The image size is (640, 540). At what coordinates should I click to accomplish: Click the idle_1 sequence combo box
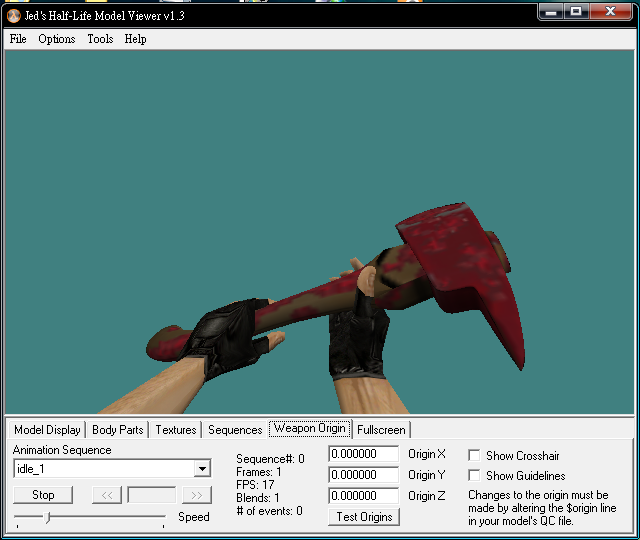112,469
